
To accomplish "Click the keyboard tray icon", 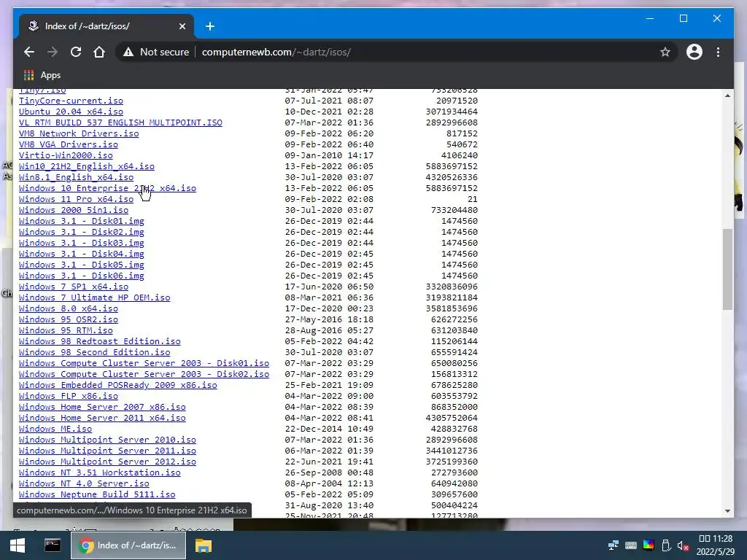I will (x=631, y=545).
